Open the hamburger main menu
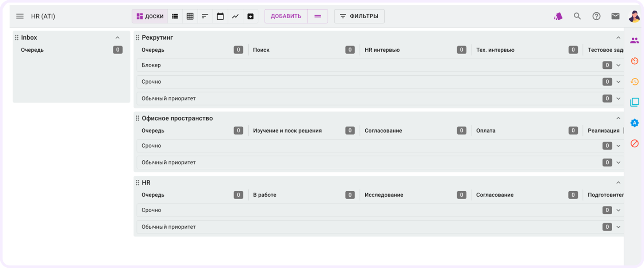 (x=20, y=16)
